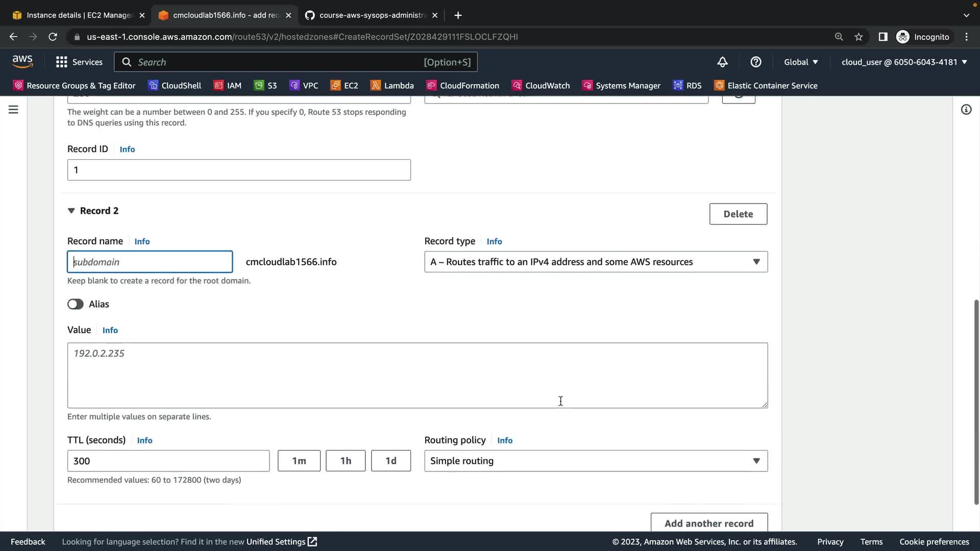Viewport: 980px width, 551px height.
Task: Open the Global region dropdown
Action: (801, 62)
